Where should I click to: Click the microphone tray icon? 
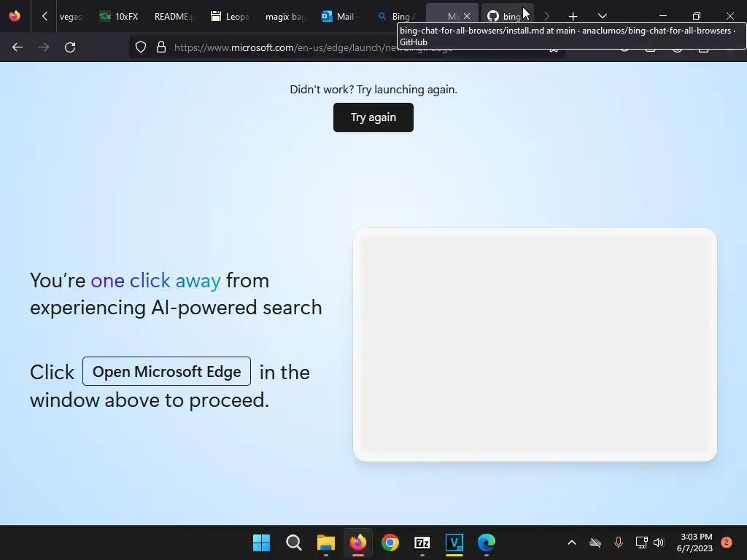[x=619, y=542]
